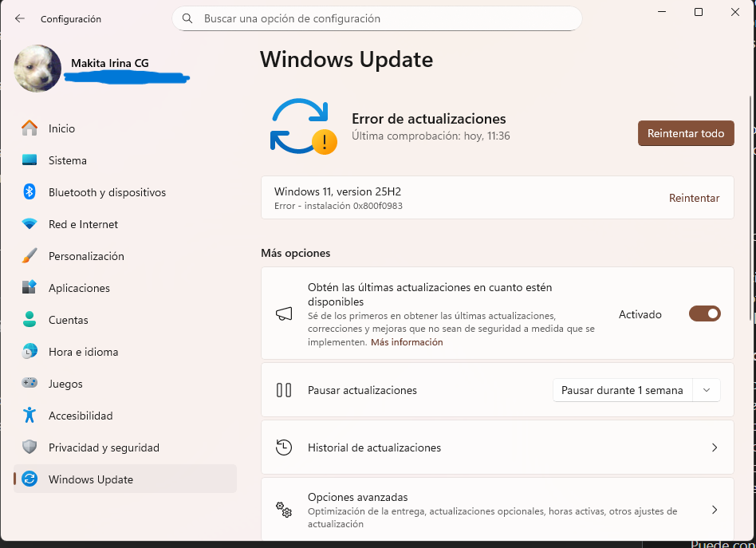This screenshot has height=548, width=756.
Task: Open the Más información link
Action: [x=407, y=342]
